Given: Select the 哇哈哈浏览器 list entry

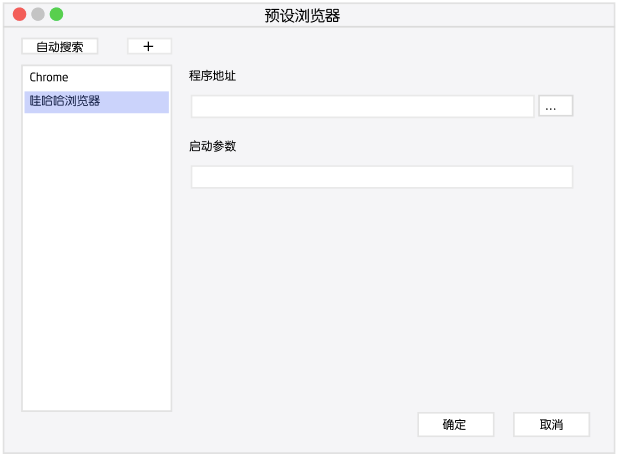Looking at the screenshot, I should [x=97, y=102].
